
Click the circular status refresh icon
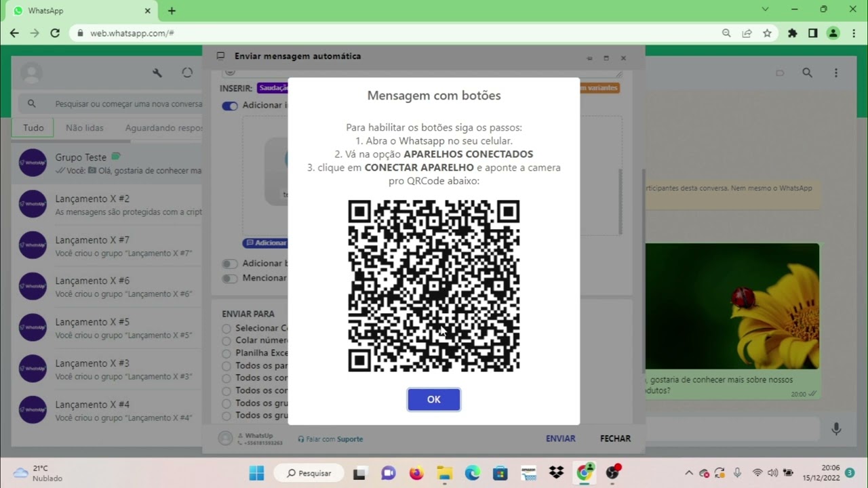(188, 73)
